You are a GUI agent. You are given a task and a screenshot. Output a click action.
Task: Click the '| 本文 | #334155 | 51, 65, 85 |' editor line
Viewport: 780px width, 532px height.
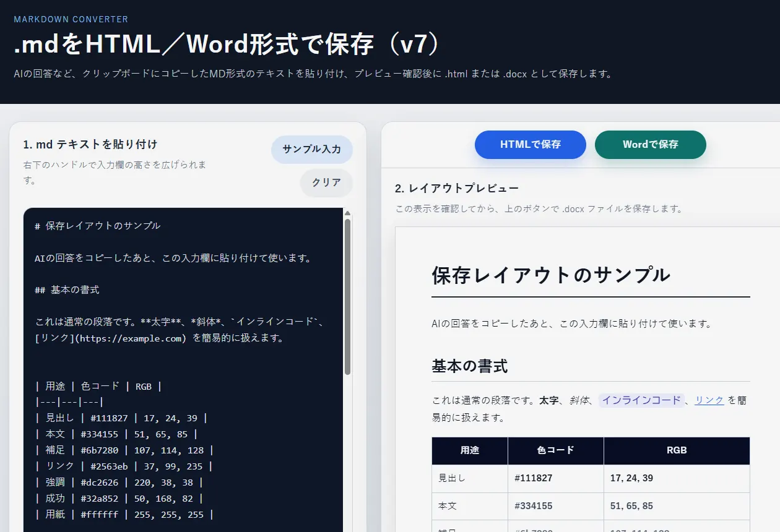[116, 435]
